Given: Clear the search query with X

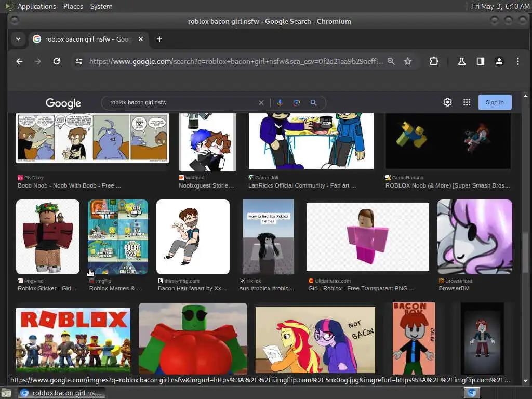Looking at the screenshot, I should [261, 102].
